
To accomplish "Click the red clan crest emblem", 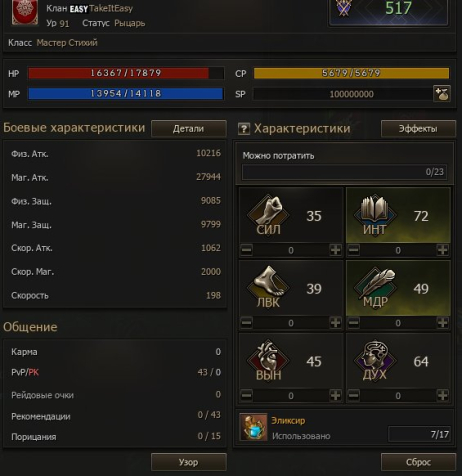I will (x=25, y=12).
